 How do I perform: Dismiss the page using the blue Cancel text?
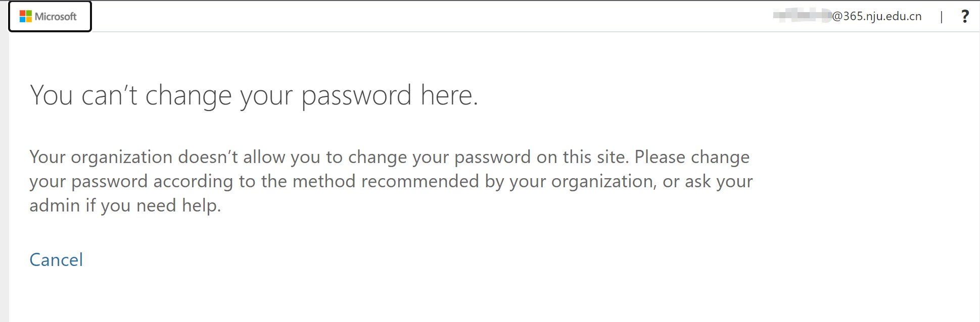click(x=56, y=259)
